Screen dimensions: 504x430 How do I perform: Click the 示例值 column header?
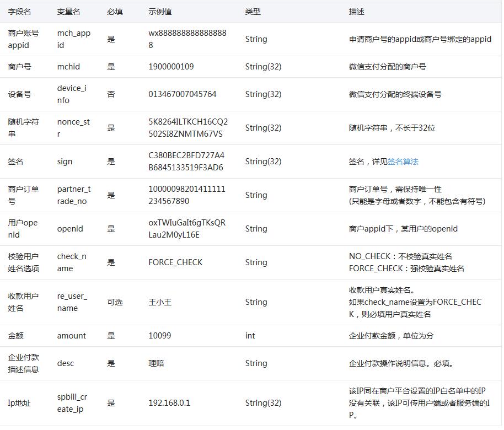[x=160, y=12]
